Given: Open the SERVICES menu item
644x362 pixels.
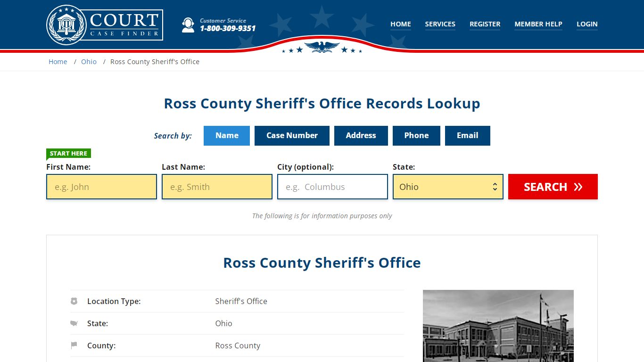Looking at the screenshot, I should (440, 24).
